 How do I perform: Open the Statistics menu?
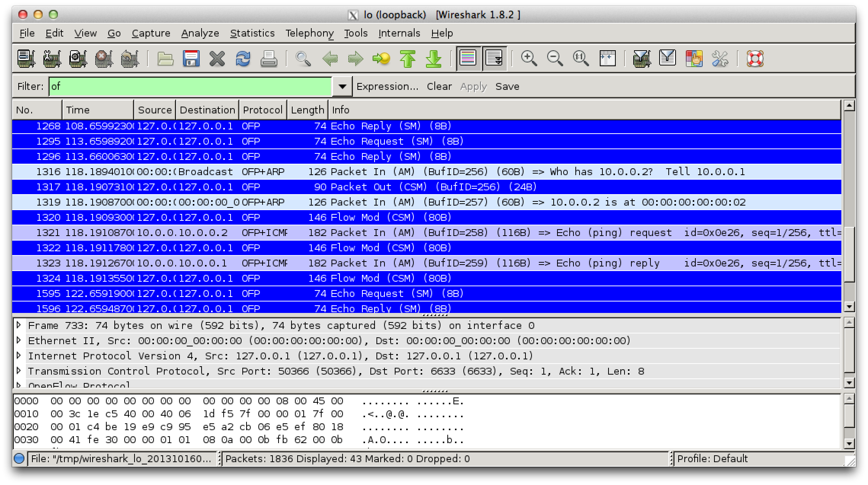point(252,33)
